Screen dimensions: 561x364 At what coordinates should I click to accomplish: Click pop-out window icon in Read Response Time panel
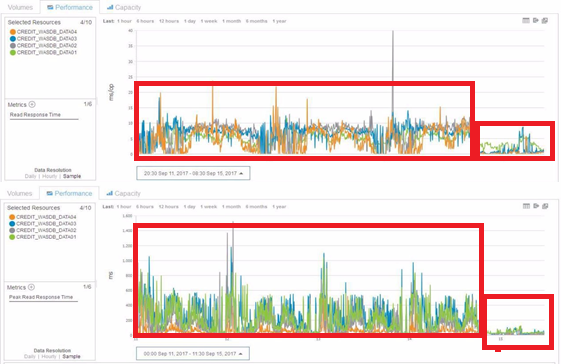(x=545, y=21)
